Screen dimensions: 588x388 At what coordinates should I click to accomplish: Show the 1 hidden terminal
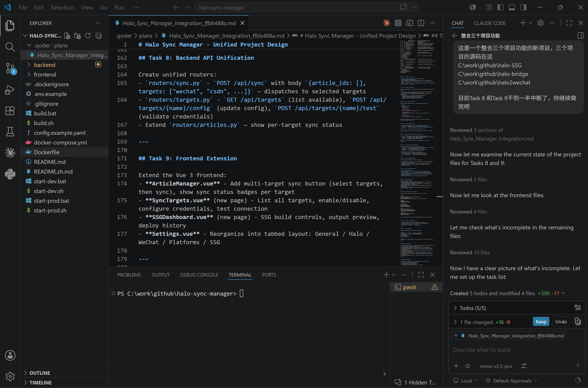click(x=416, y=382)
